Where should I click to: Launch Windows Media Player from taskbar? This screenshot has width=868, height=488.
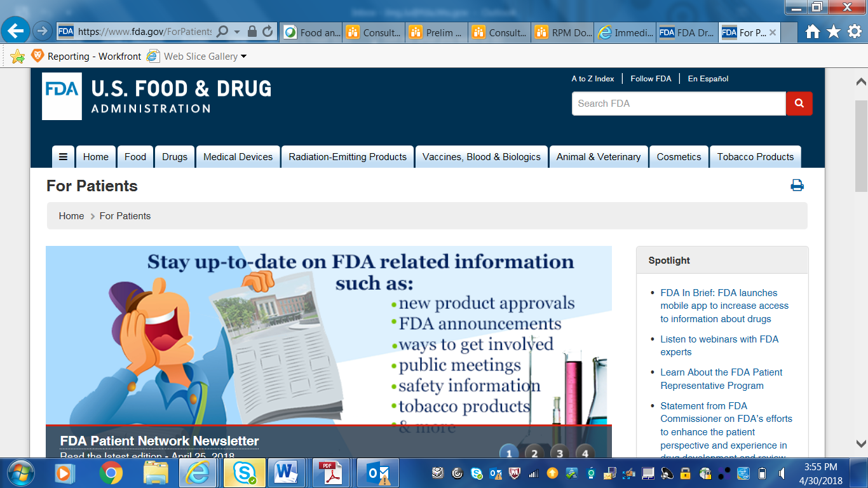pyautogui.click(x=64, y=473)
